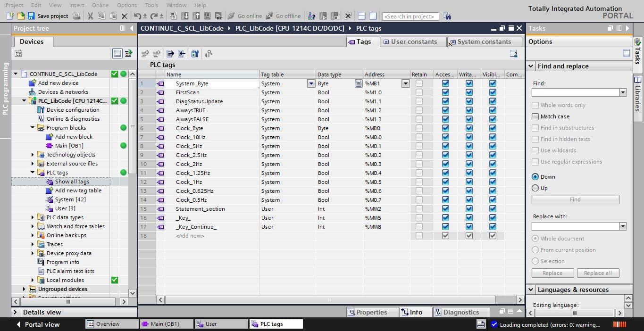Click the tag table horizontal scrollbar
Viewport: 644px width, 331px height.
click(x=330, y=300)
